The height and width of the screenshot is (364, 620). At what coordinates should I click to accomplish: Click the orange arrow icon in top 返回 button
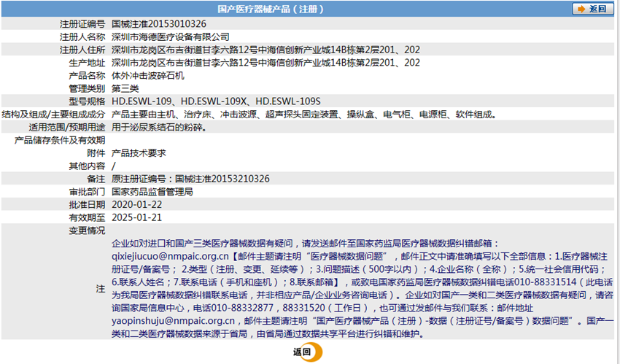[581, 9]
